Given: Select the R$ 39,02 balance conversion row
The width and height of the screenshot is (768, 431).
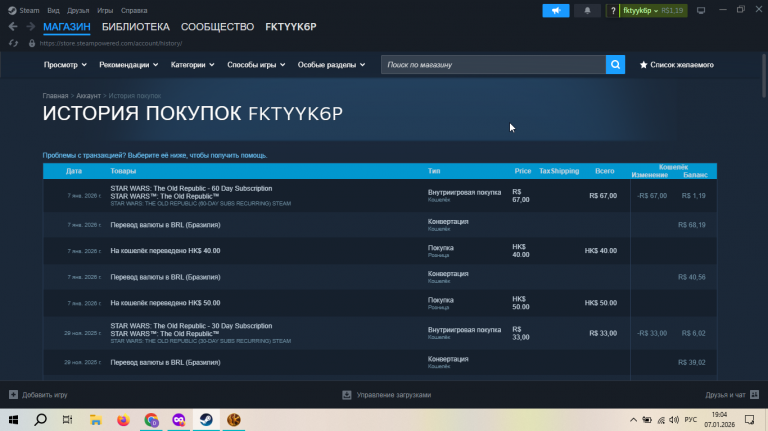Looking at the screenshot, I should point(380,362).
